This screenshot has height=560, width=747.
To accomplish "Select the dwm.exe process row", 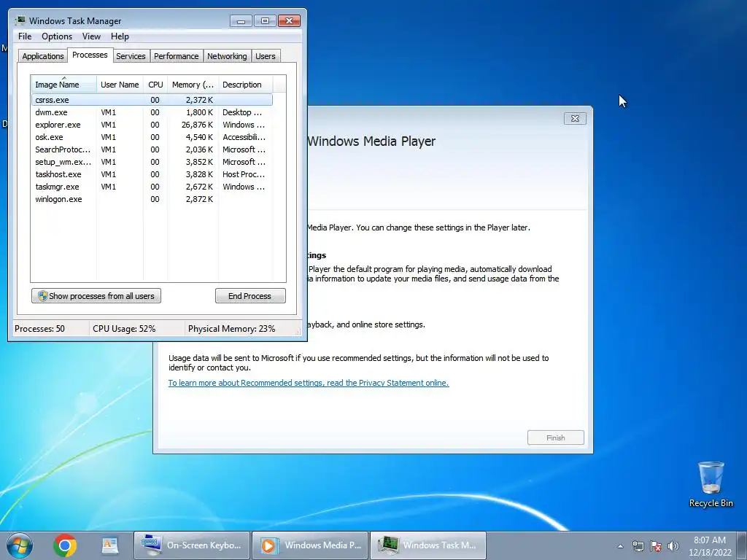I will [152, 112].
